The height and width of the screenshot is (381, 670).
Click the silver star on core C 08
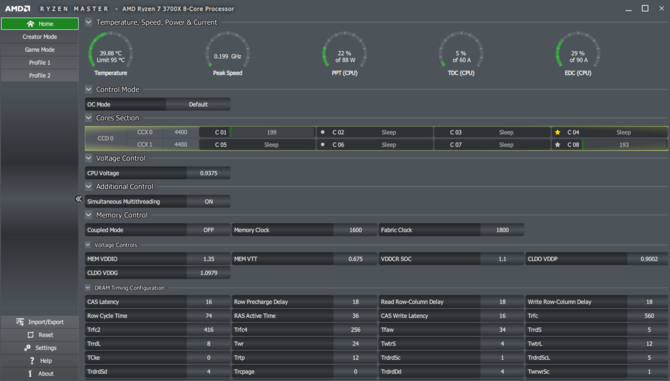point(557,145)
